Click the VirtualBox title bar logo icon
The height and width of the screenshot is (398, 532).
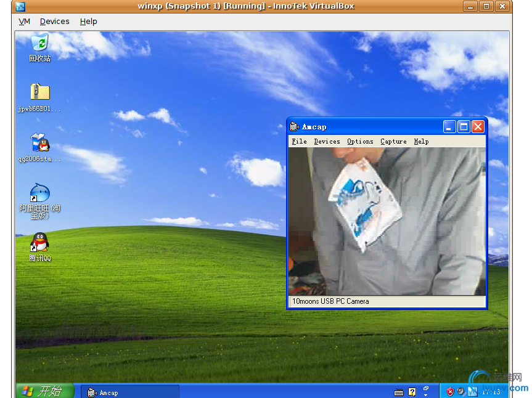pos(20,6)
